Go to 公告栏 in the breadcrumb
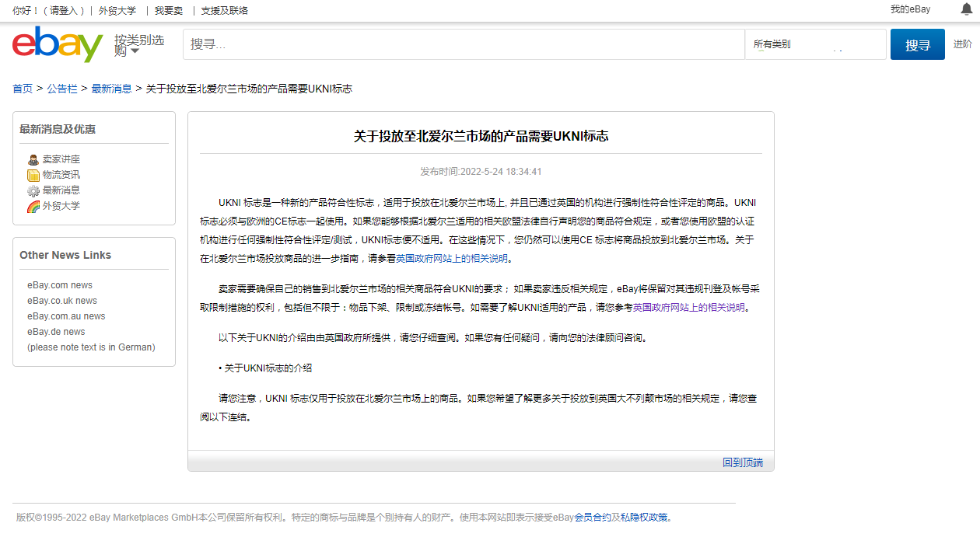The image size is (980, 537). (62, 89)
